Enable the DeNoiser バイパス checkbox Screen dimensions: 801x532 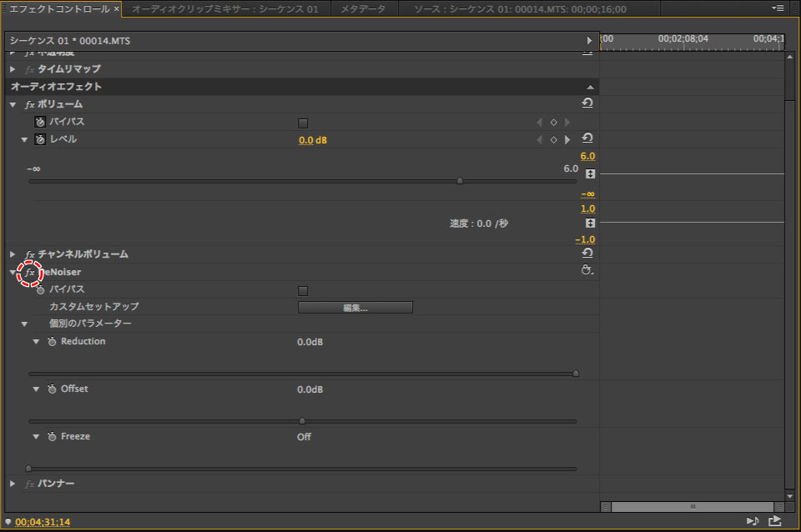[303, 291]
